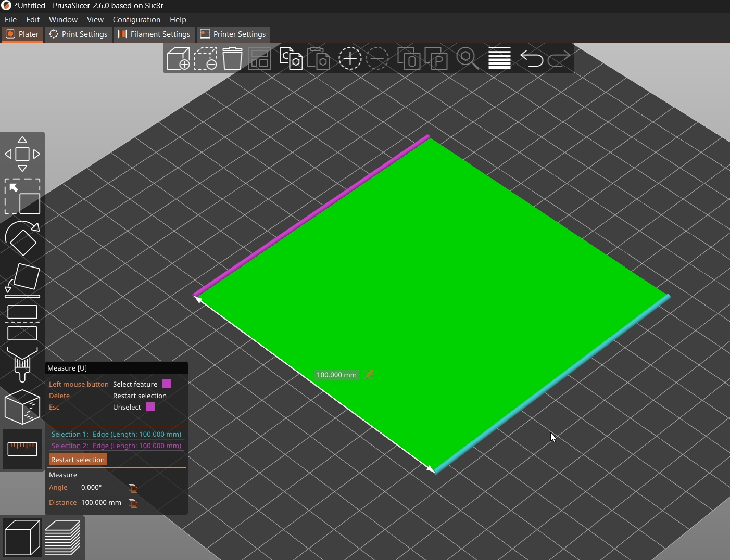Click Selection 1 Edge row
This screenshot has height=560, width=730.
click(117, 434)
